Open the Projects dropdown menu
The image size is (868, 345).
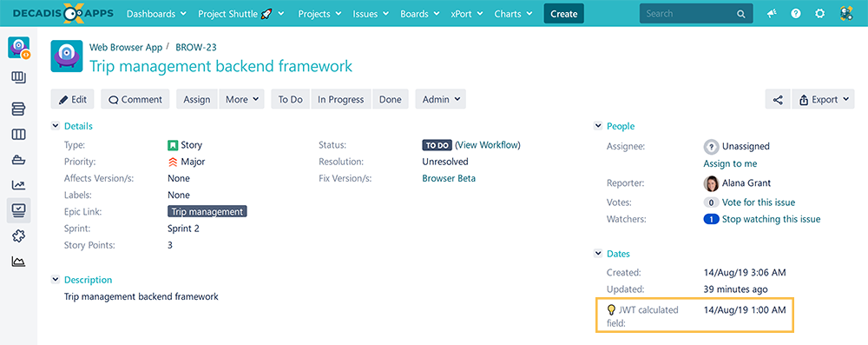pos(319,14)
